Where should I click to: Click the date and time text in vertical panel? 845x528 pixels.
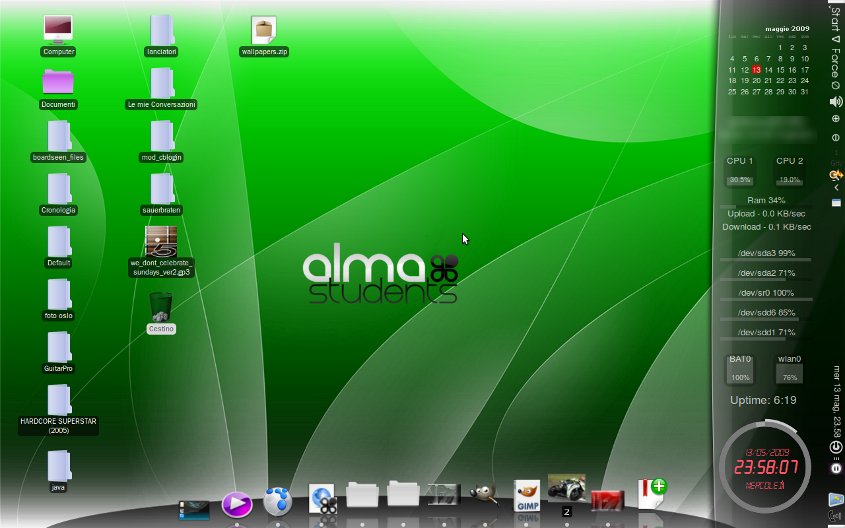836,401
